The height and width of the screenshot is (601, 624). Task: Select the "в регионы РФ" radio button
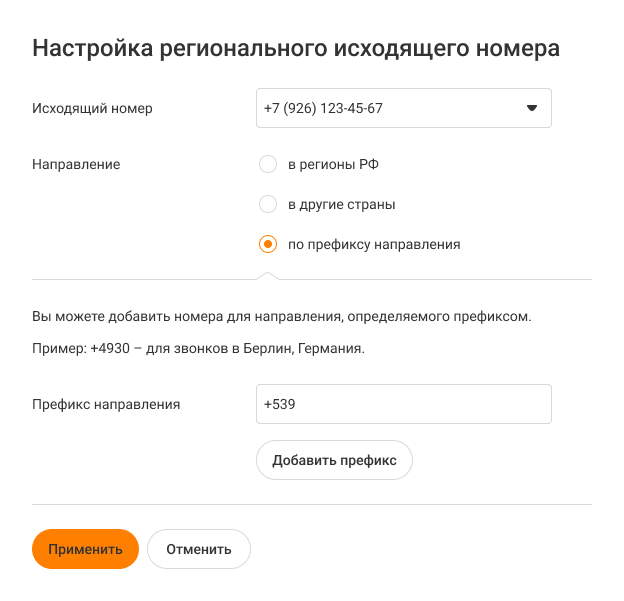coord(267,164)
